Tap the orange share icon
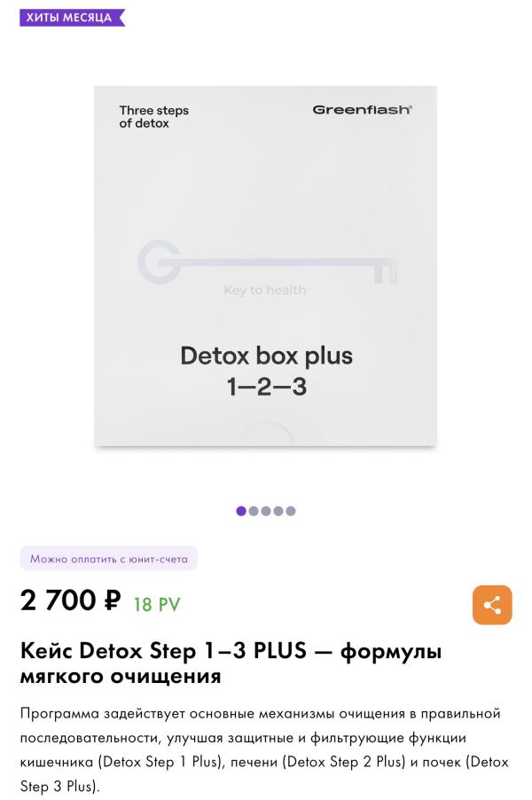Screen dimensions: 532x800 (492, 605)
